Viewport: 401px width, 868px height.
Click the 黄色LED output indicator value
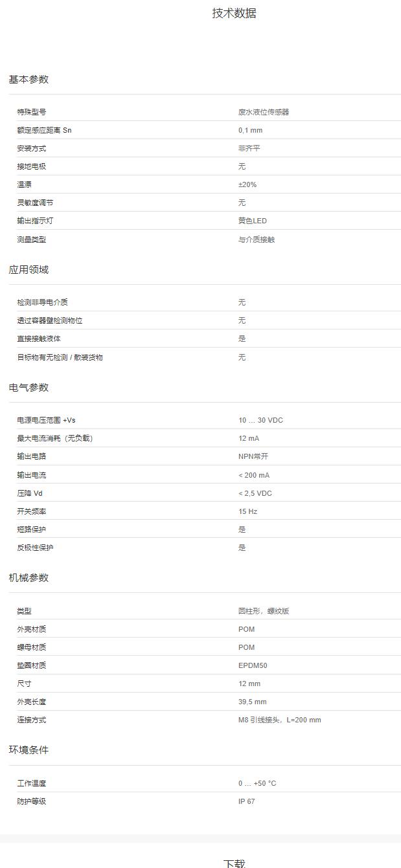point(252,221)
